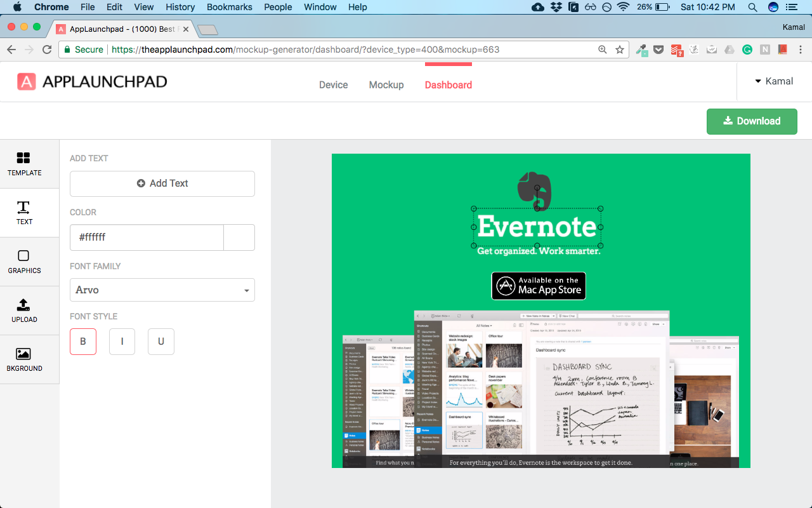Viewport: 812px width, 508px height.
Task: Click the Evernote screenshot mockup image
Action: [541, 389]
